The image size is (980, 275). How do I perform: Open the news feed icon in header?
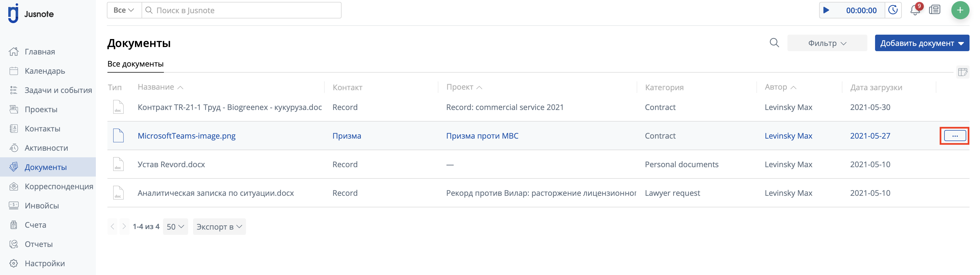pos(934,10)
